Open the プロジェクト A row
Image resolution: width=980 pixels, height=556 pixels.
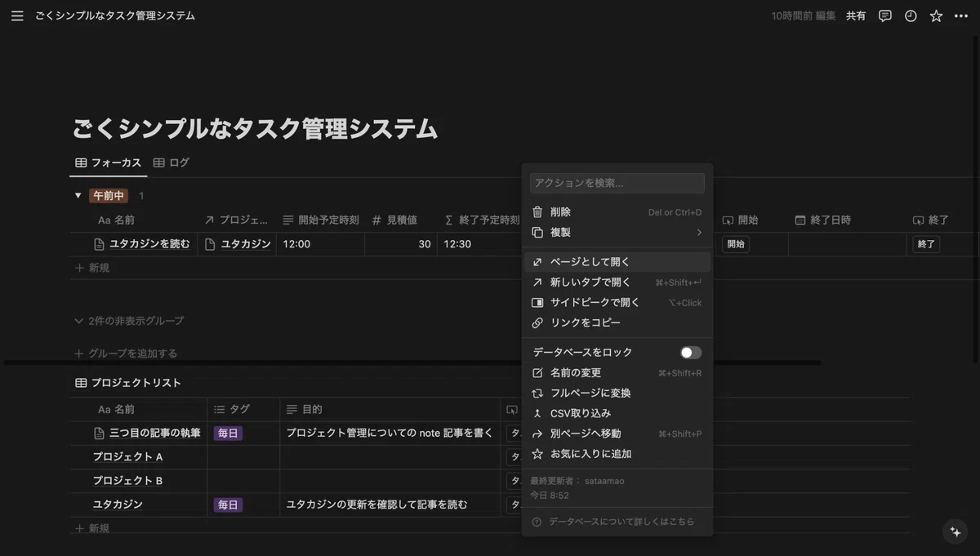click(x=128, y=457)
